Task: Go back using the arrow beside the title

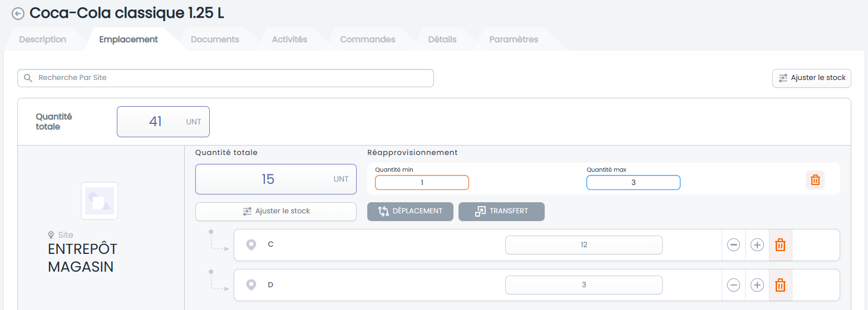Action: pos(18,14)
